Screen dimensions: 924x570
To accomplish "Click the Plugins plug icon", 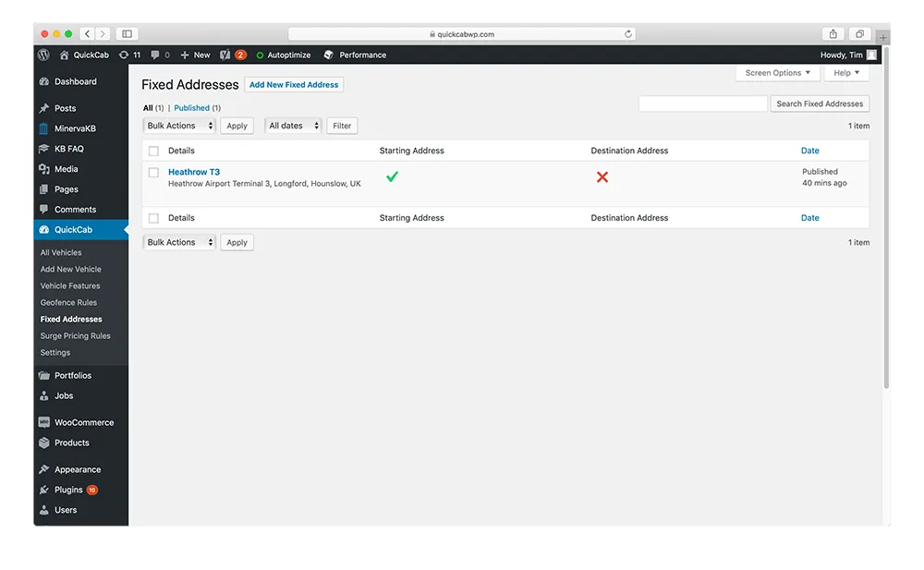I will [x=44, y=490].
